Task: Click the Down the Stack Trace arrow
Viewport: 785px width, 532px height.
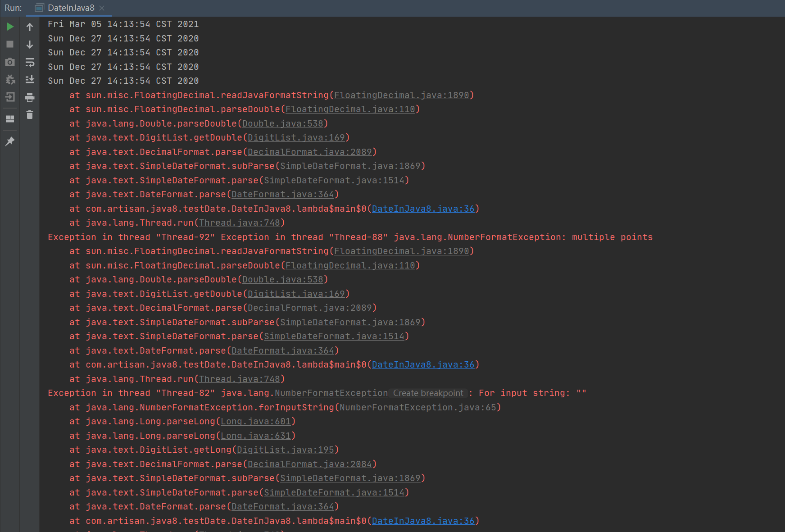Action: point(30,44)
